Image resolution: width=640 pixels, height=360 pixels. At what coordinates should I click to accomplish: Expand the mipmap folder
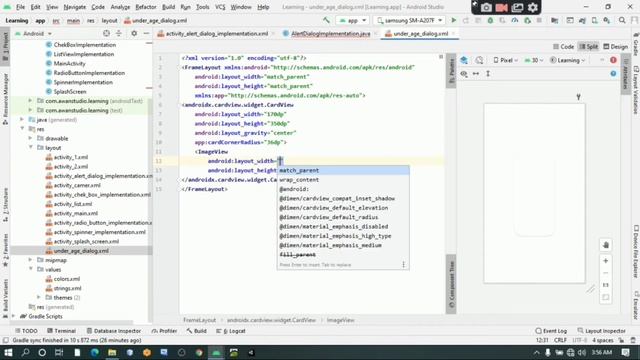click(30, 260)
